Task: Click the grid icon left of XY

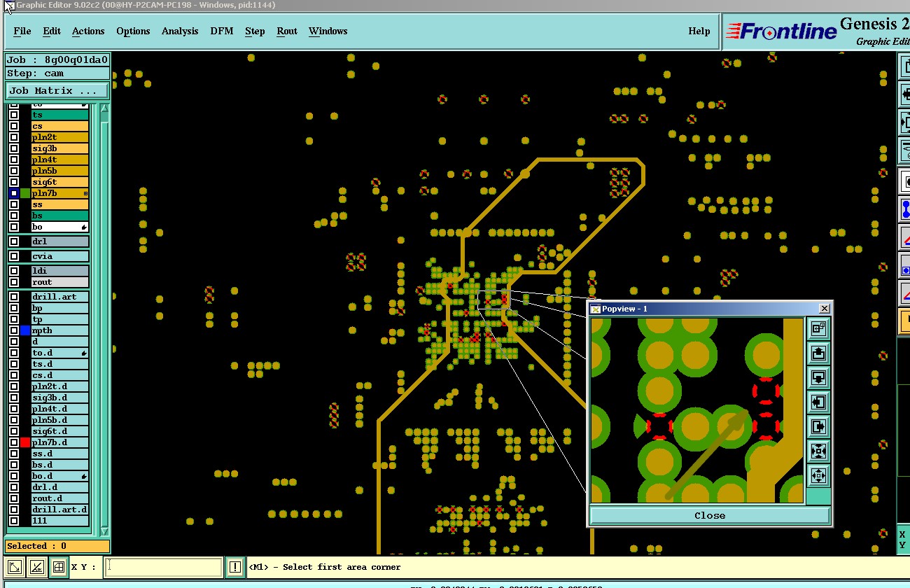Action: tap(59, 566)
